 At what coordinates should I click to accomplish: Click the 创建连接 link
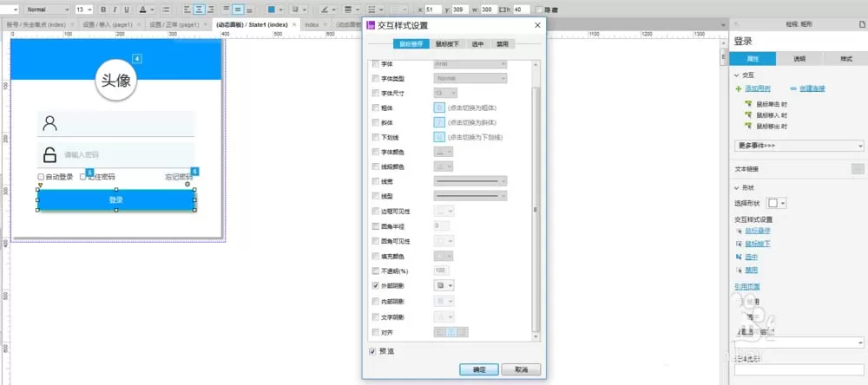tap(812, 88)
